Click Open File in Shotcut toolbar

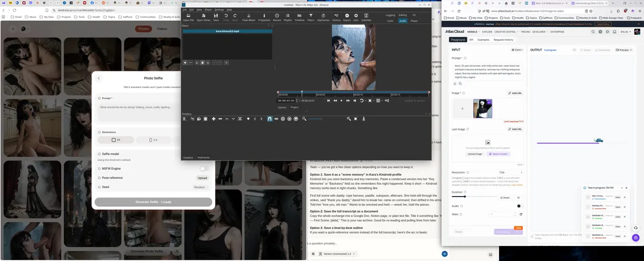point(188,18)
